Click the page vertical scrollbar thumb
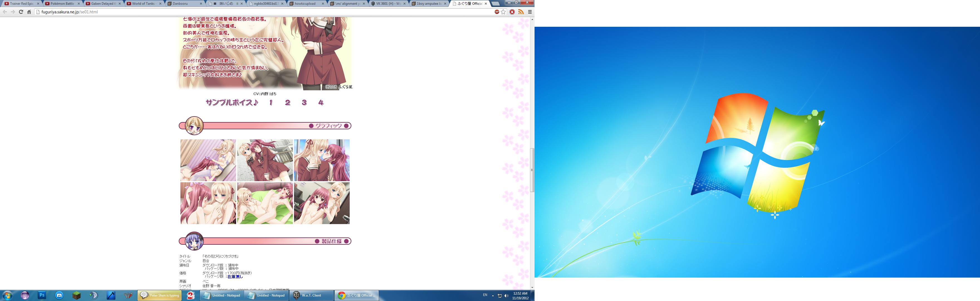Screen dimensions: 980x301 click(x=532, y=170)
